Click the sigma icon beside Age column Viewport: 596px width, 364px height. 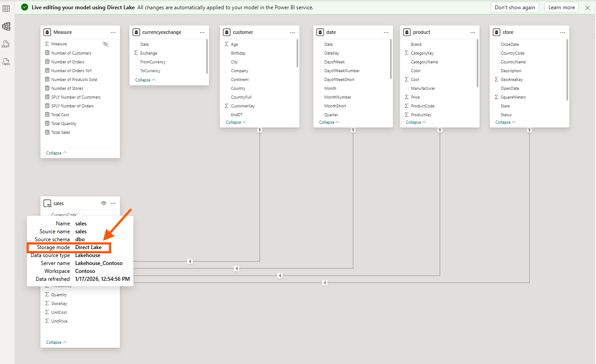227,44
